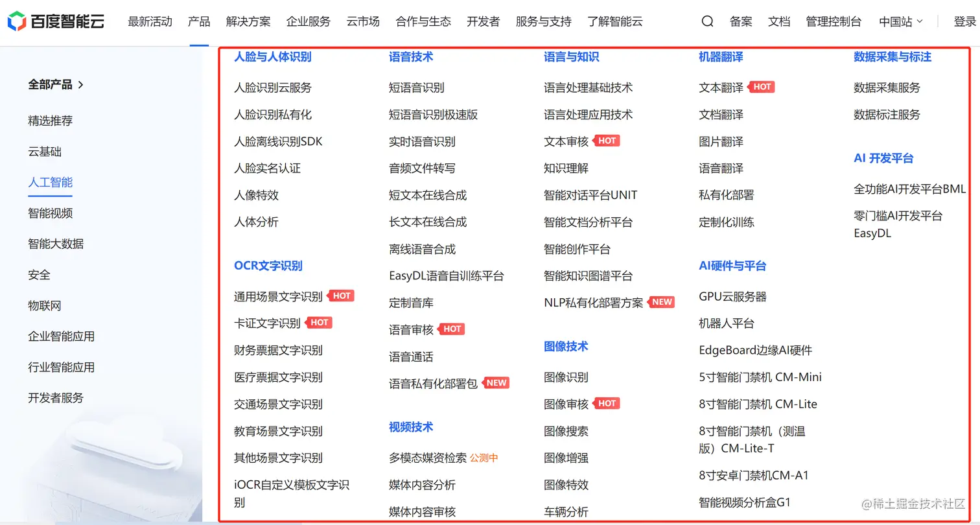Open 实时语音识别
980x525 pixels.
click(422, 141)
